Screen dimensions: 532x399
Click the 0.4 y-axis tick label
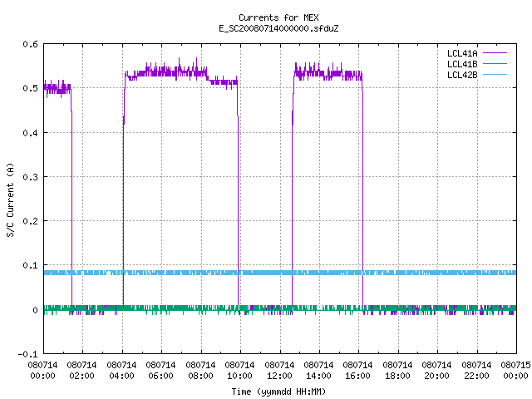tap(30, 133)
